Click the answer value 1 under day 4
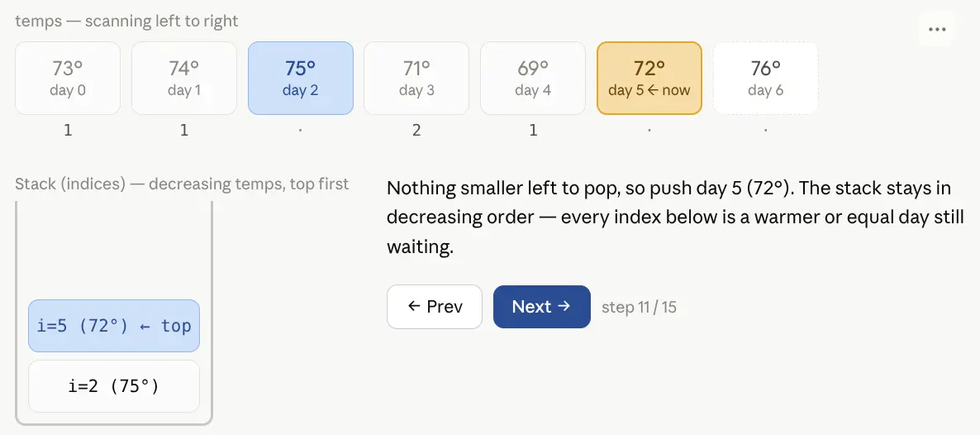 point(532,130)
